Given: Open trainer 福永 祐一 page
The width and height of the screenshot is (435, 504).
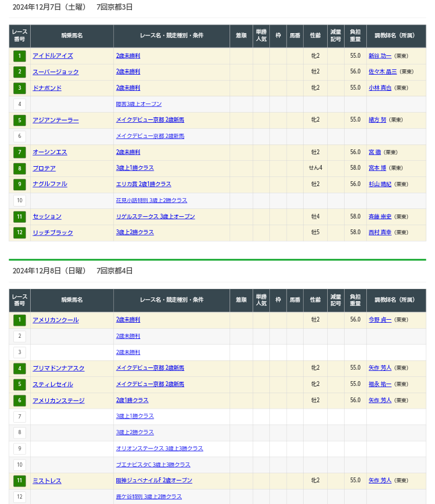Looking at the screenshot, I should point(380,384).
